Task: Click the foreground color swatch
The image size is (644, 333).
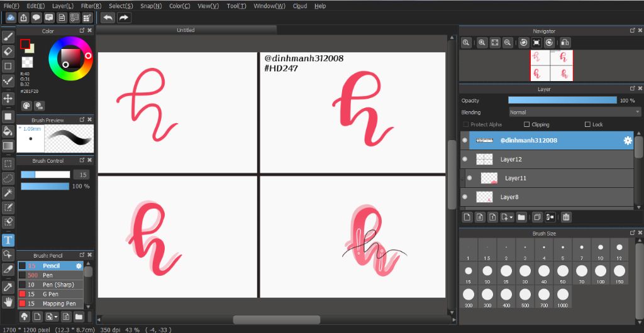Action: 25,44
